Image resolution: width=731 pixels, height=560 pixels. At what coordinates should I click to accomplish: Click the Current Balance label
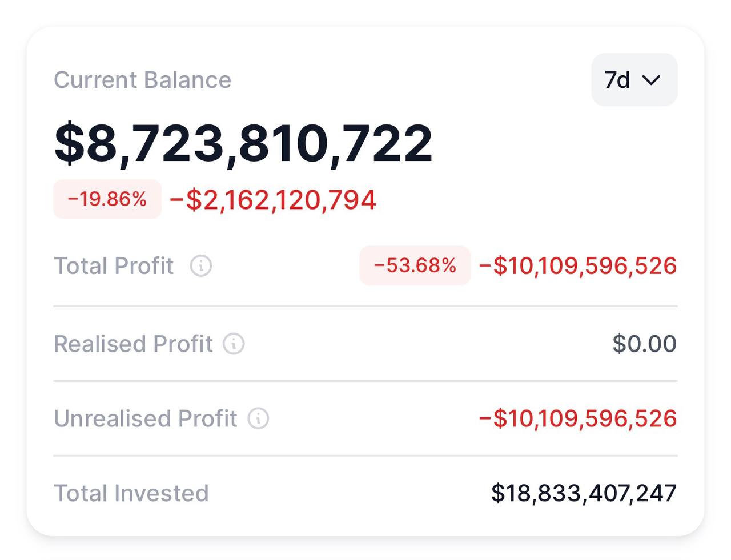(143, 80)
